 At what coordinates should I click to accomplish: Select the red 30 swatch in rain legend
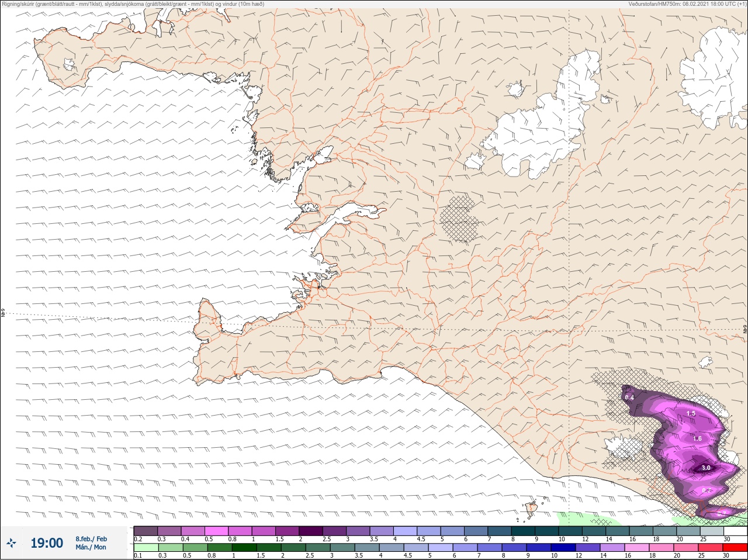click(735, 548)
